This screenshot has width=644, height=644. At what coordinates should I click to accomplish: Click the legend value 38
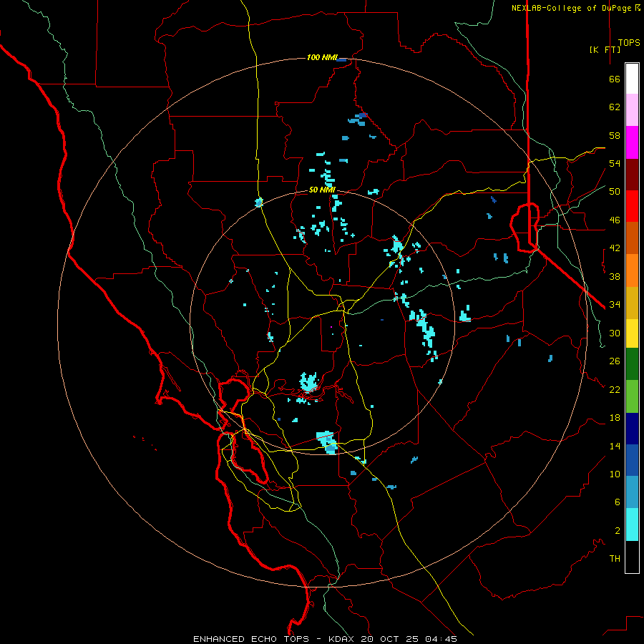tap(615, 277)
